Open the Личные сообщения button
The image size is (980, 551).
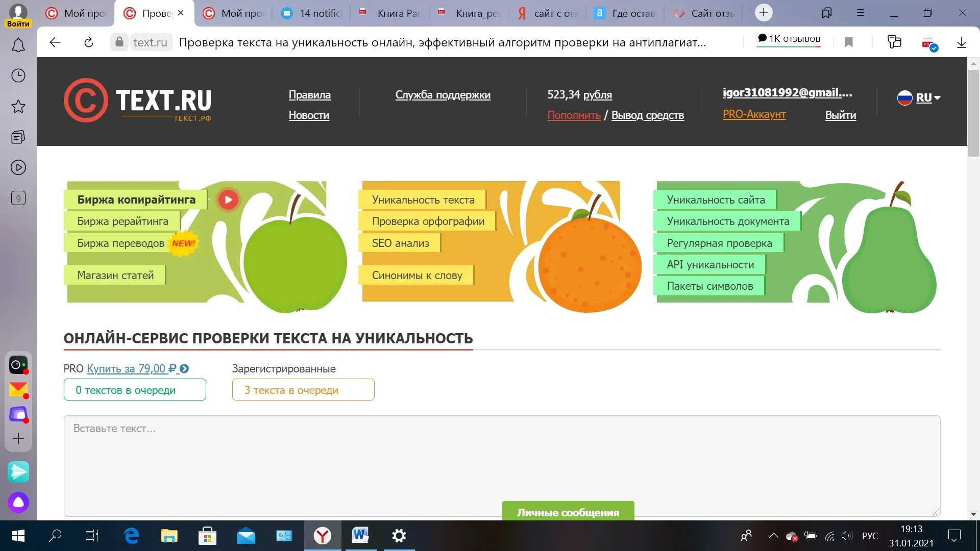568,512
